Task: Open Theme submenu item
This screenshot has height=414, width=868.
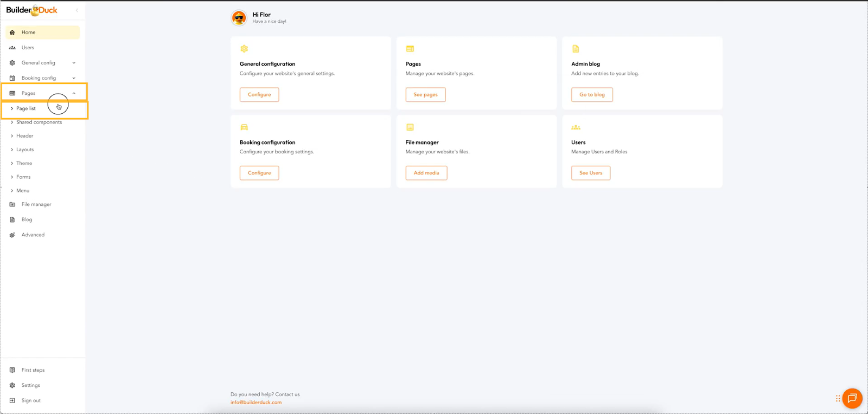Action: 24,163
